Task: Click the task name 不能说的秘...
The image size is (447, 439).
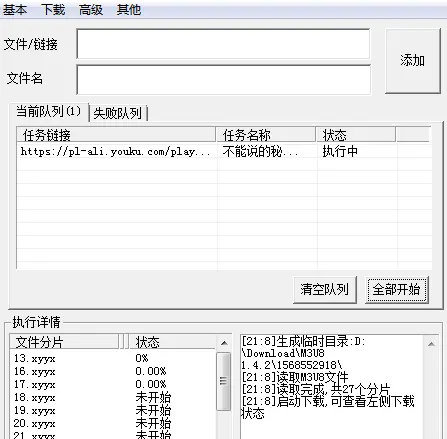Action: (260, 152)
